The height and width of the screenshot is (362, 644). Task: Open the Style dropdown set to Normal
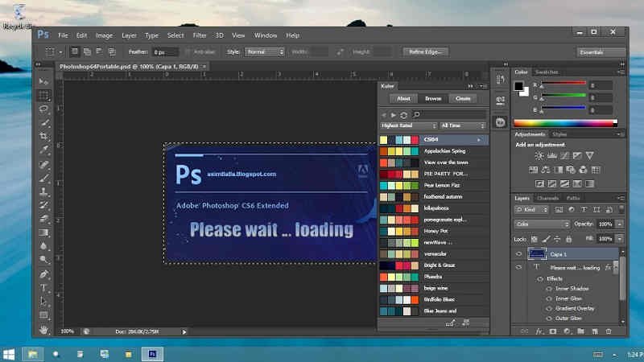(265, 52)
